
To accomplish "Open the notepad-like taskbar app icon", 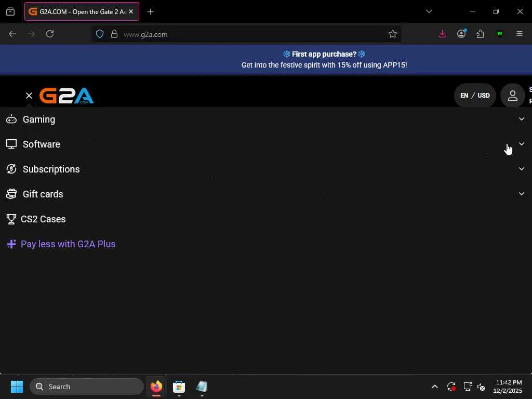I will (x=202, y=387).
